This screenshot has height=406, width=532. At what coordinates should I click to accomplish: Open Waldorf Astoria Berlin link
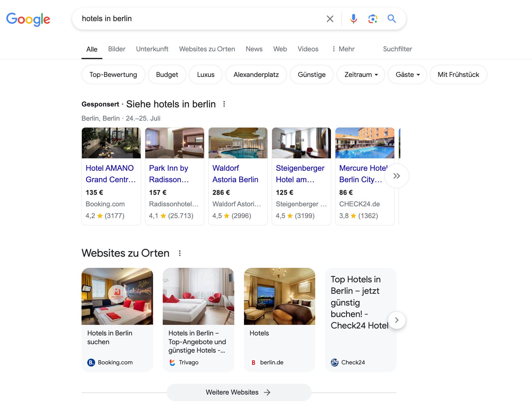pos(236,174)
